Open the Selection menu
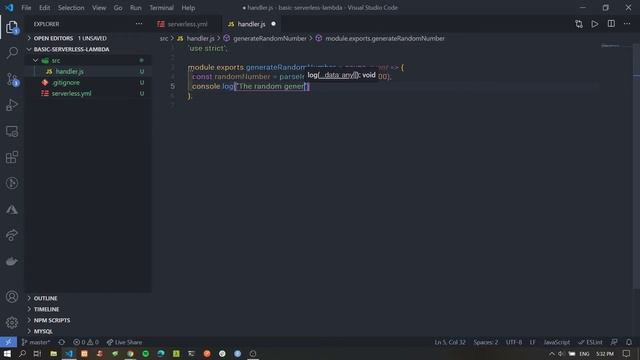The height and width of the screenshot is (360, 640). click(x=71, y=8)
